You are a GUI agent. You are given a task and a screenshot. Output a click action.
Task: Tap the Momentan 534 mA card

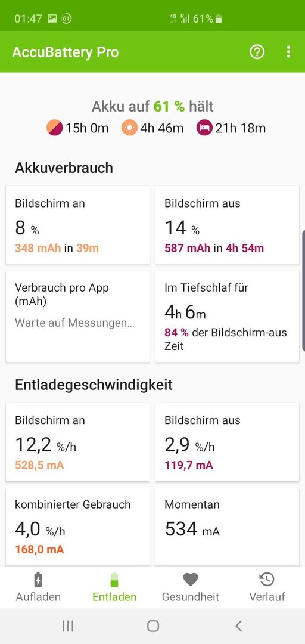[227, 527]
